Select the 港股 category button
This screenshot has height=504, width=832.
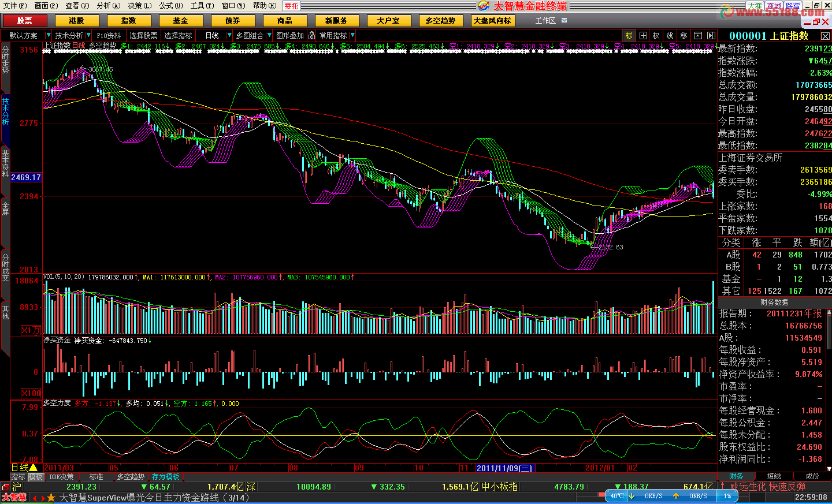pos(77,21)
